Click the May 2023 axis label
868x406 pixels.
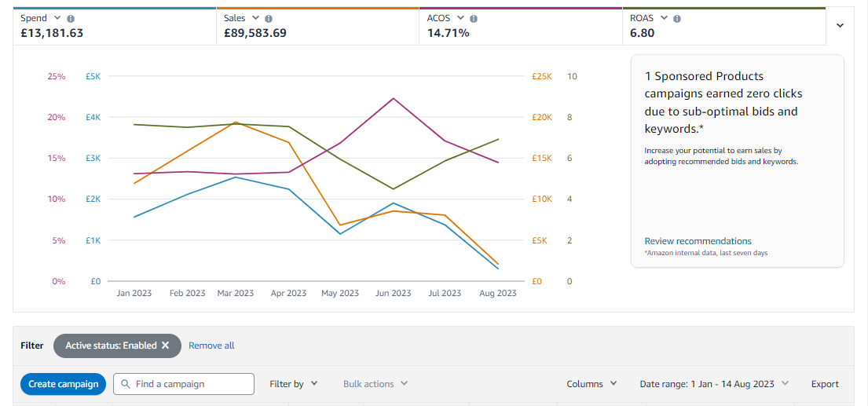point(340,293)
